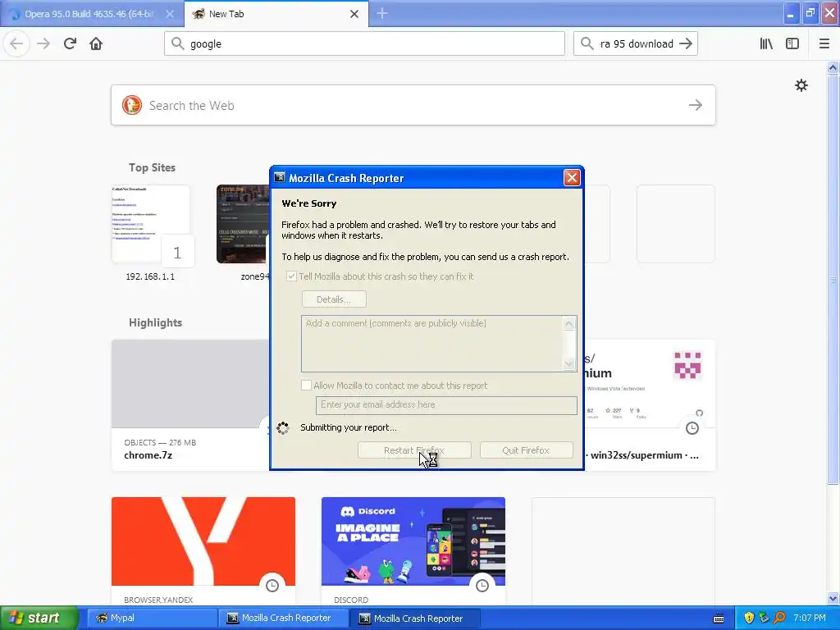Close the Mozilla Crash Reporter dialog
The image size is (840, 630).
(572, 177)
